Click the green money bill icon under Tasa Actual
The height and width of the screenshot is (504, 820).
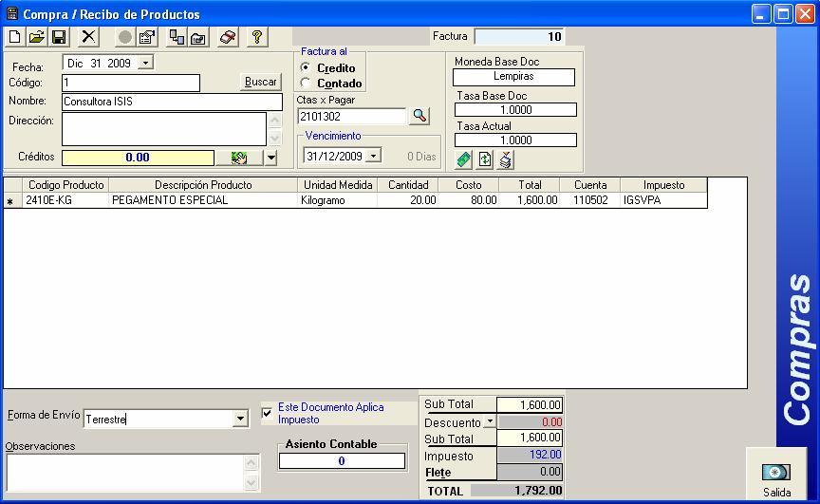point(464,159)
